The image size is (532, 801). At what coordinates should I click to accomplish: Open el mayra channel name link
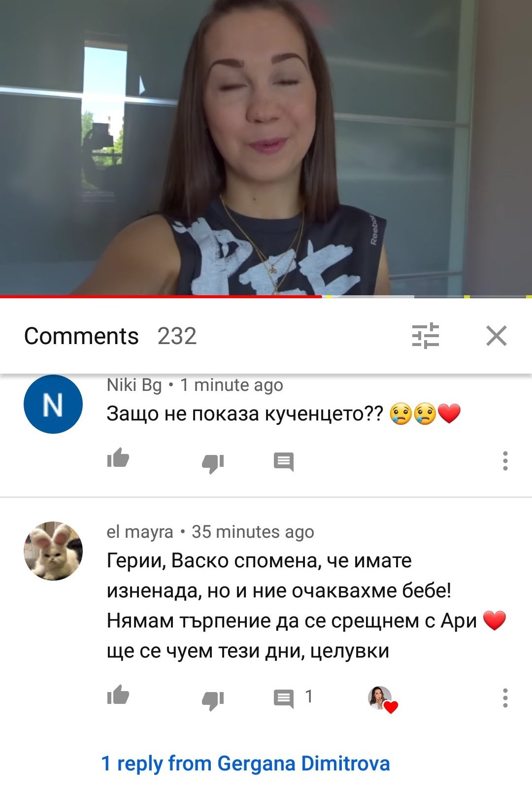[x=140, y=532]
